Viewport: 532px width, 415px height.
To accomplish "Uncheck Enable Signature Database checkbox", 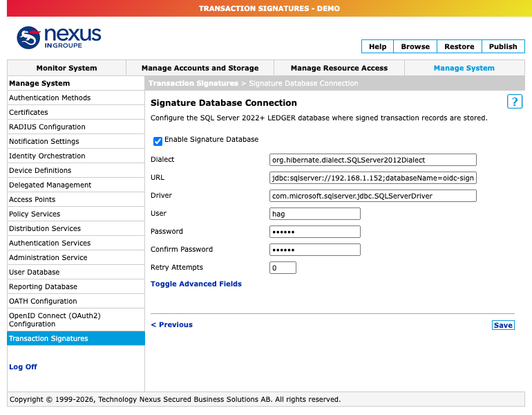I will coord(158,141).
